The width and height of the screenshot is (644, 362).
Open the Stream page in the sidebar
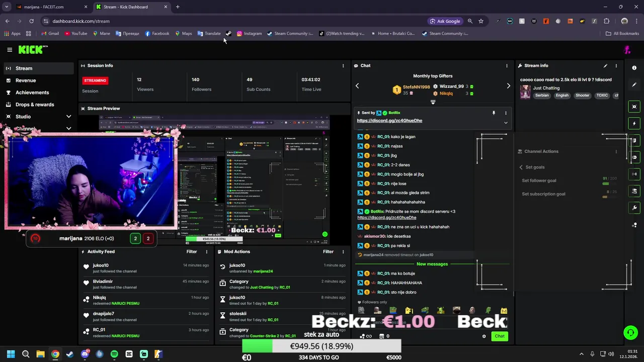click(x=38, y=68)
